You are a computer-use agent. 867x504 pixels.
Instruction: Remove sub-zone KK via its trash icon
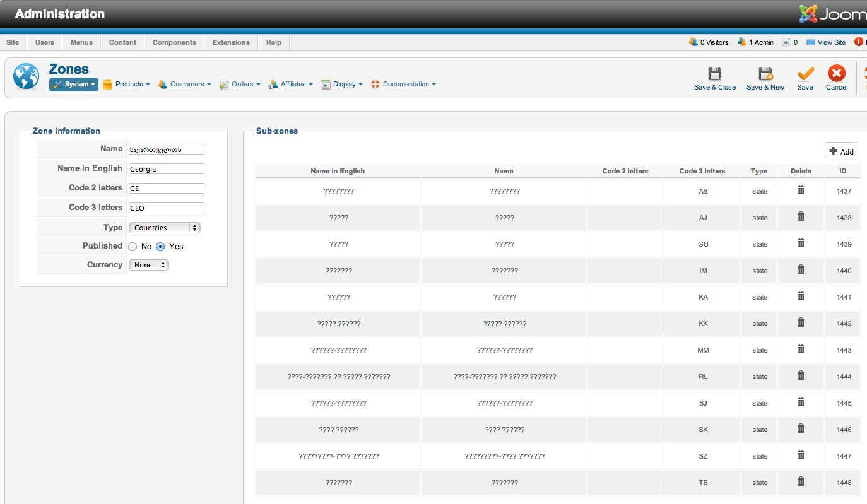[800, 323]
